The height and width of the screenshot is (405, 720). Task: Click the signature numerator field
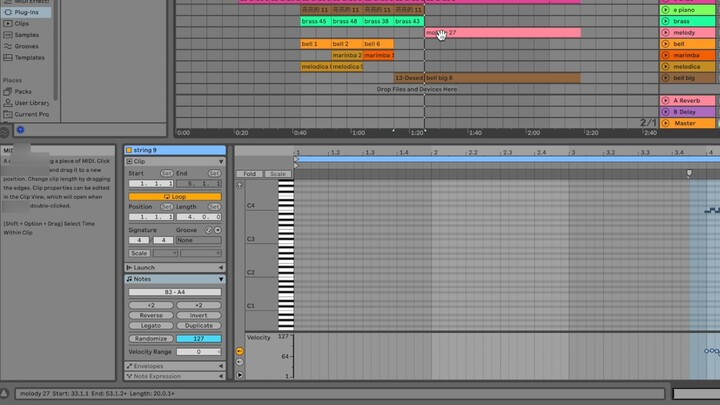tap(139, 240)
